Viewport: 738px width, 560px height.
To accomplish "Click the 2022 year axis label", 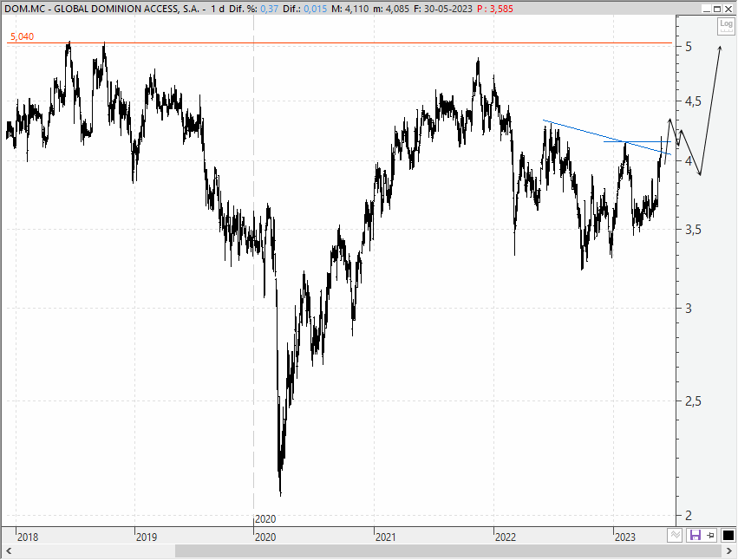I will coord(506,537).
